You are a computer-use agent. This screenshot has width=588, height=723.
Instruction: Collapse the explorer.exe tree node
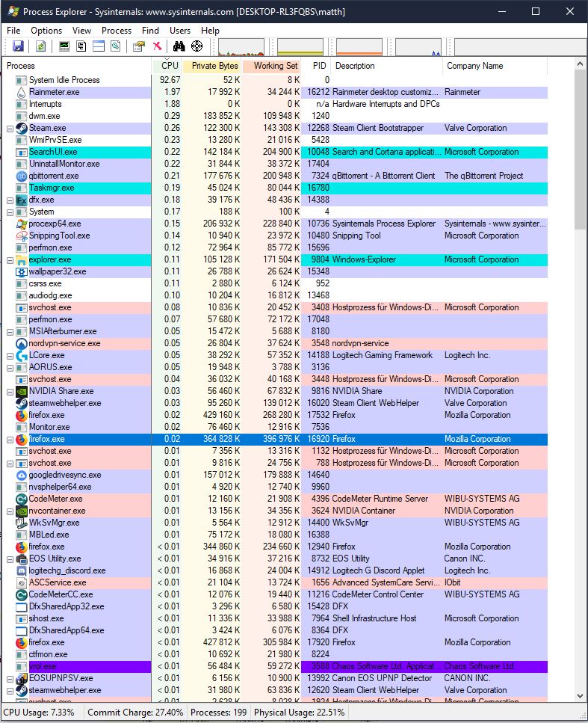(10, 260)
